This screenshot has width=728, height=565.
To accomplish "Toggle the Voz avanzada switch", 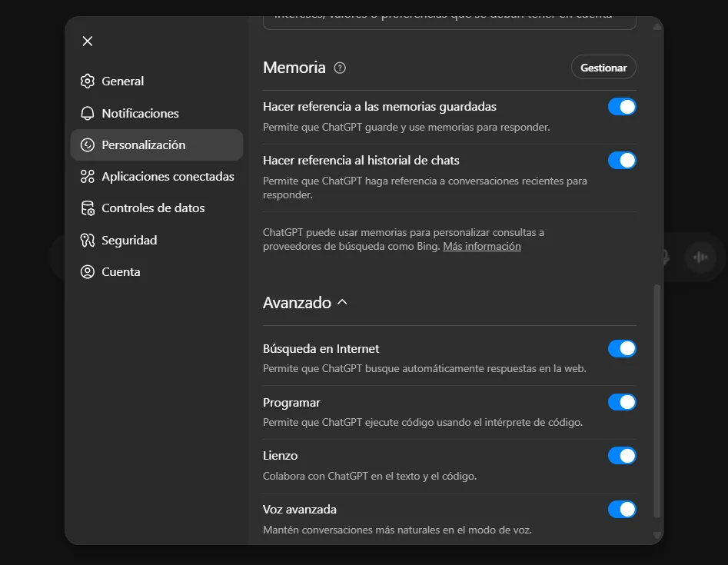I will click(x=621, y=510).
